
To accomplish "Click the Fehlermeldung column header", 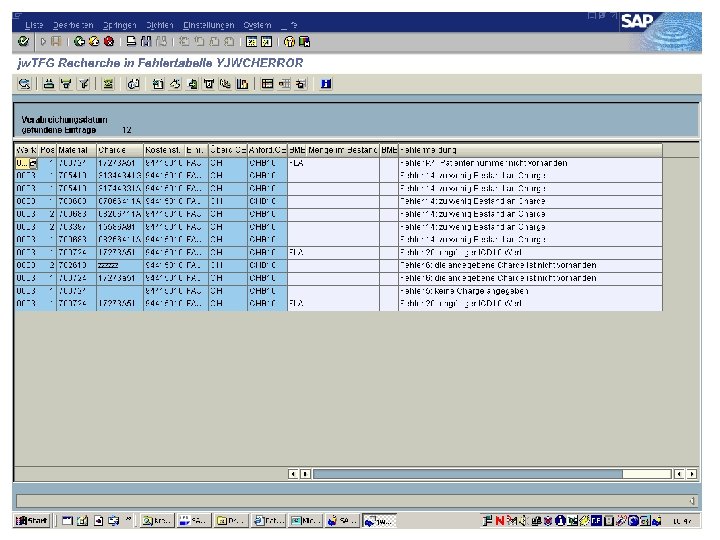I will [530, 150].
